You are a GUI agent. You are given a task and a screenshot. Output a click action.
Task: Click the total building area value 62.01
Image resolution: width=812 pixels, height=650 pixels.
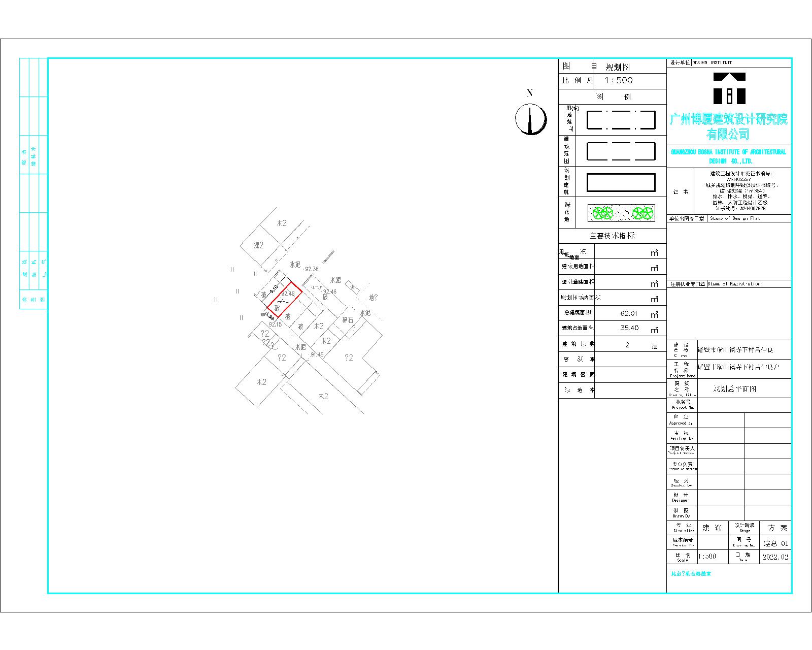tap(628, 313)
